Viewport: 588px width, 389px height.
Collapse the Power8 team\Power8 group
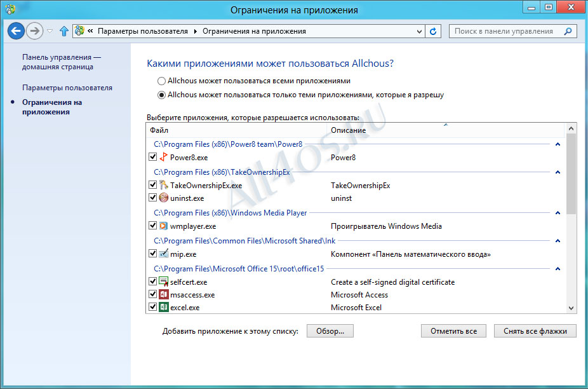[558, 144]
